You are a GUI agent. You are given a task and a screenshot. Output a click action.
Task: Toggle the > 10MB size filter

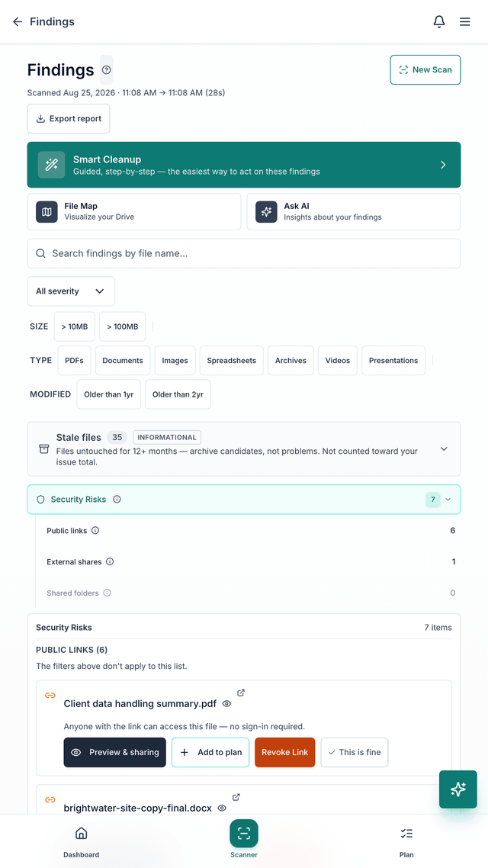click(x=75, y=326)
